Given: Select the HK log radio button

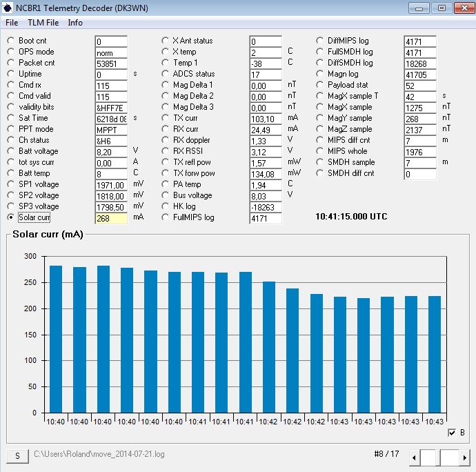Looking at the screenshot, I should click(x=165, y=206).
